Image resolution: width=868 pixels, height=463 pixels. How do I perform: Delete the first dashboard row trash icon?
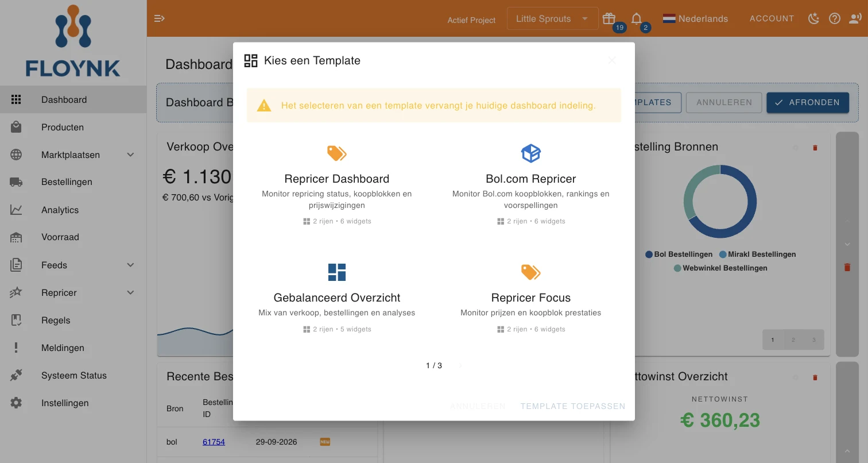(x=847, y=267)
